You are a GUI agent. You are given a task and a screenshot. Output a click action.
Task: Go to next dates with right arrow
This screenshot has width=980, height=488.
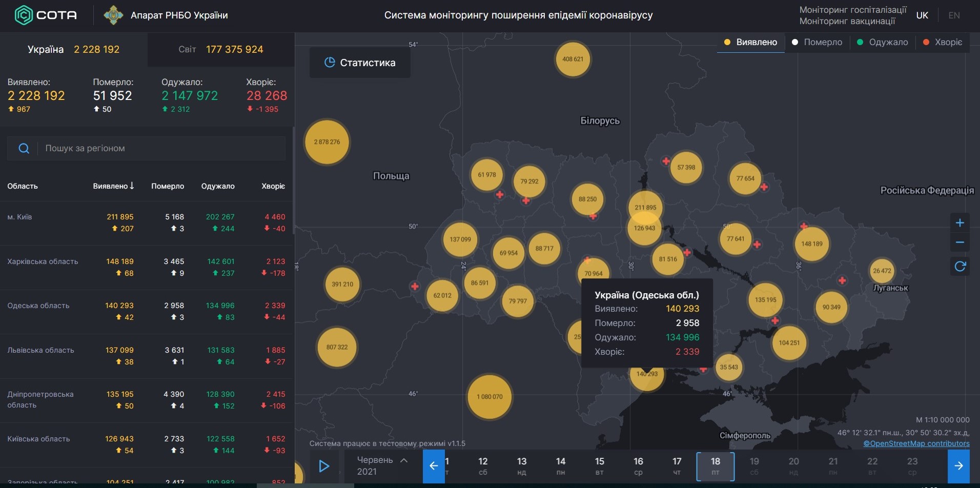click(958, 466)
